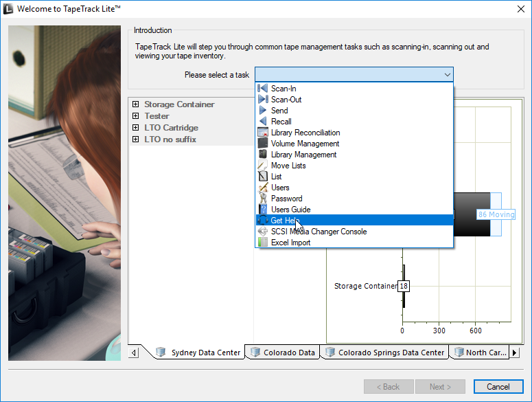Choose Scan-Out from the task list
Viewport: 532px width, 402px height.
click(x=354, y=99)
